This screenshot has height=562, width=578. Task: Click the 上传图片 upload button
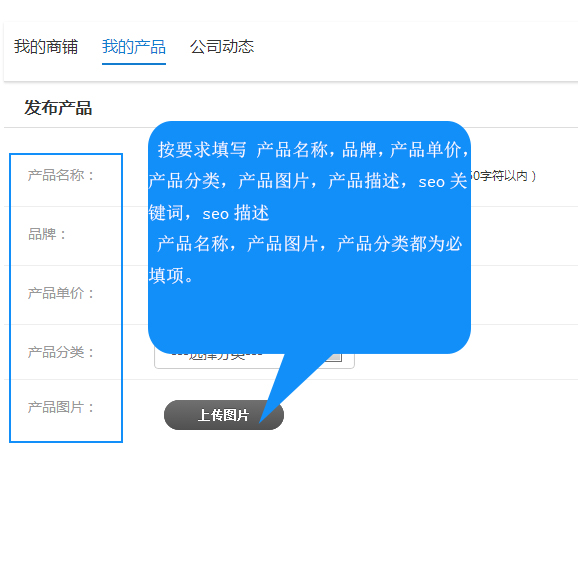pos(224,415)
